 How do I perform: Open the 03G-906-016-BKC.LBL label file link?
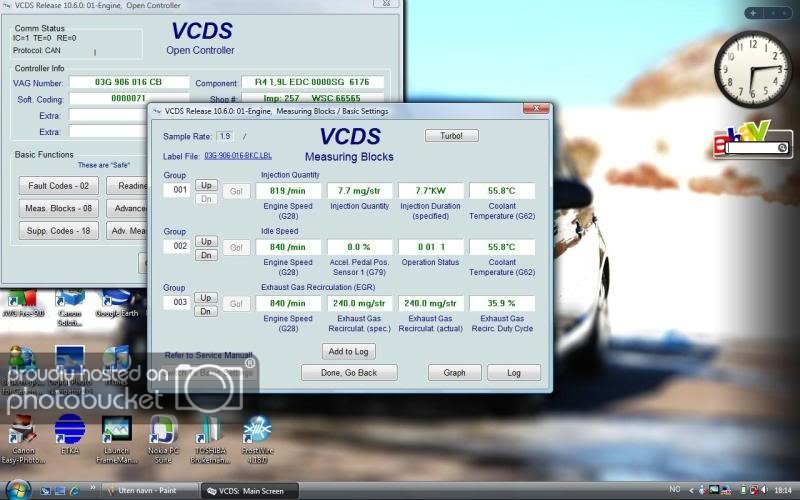238,156
